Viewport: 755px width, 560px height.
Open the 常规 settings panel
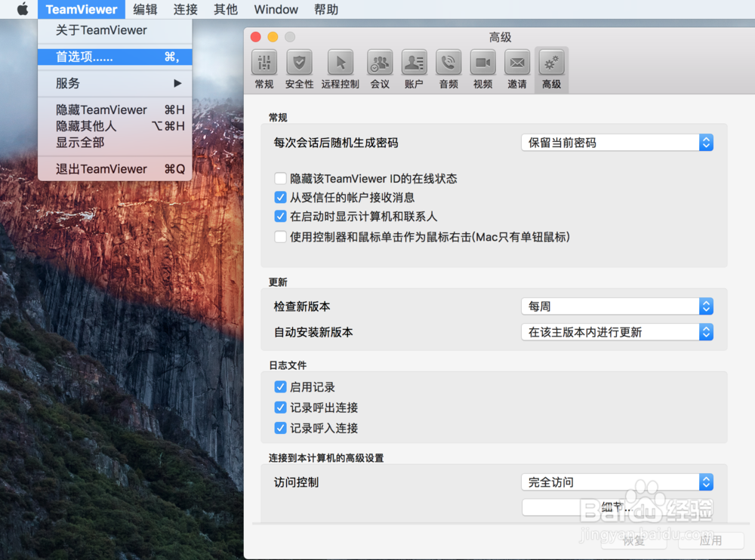point(263,69)
